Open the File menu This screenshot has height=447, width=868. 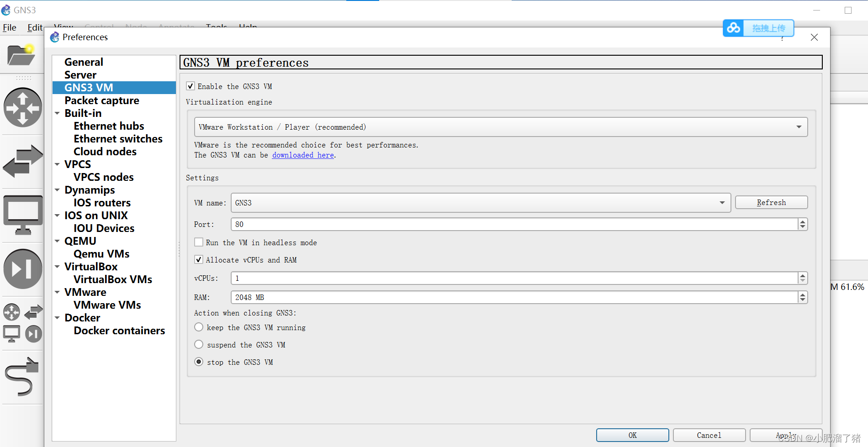pos(10,27)
